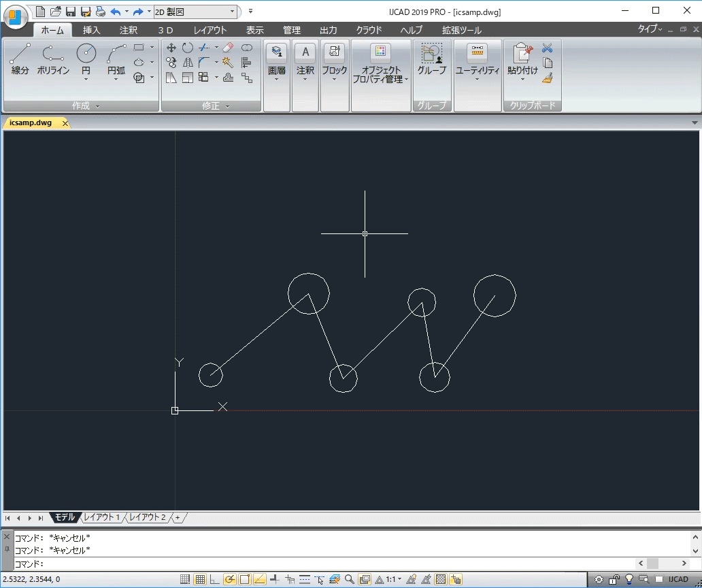Click the Match Properties brush icon
The width and height of the screenshot is (702, 588).
(x=548, y=78)
